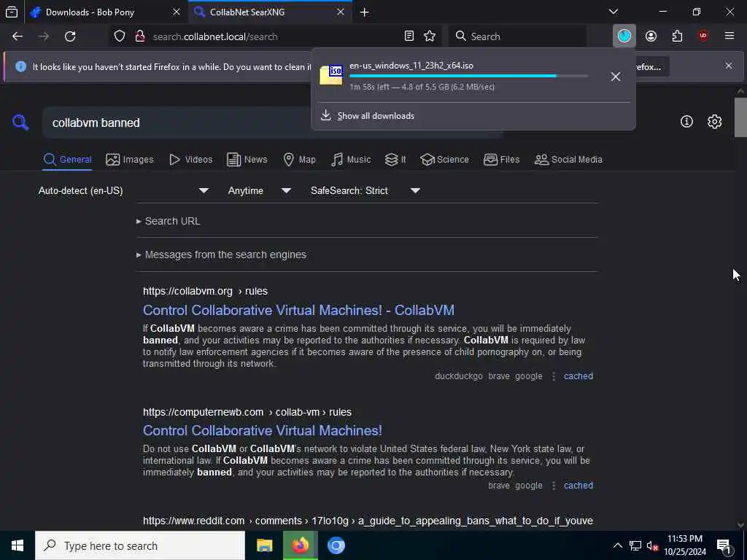Show hidden system tray icons
This screenshot has height=560, width=747.
617,545
